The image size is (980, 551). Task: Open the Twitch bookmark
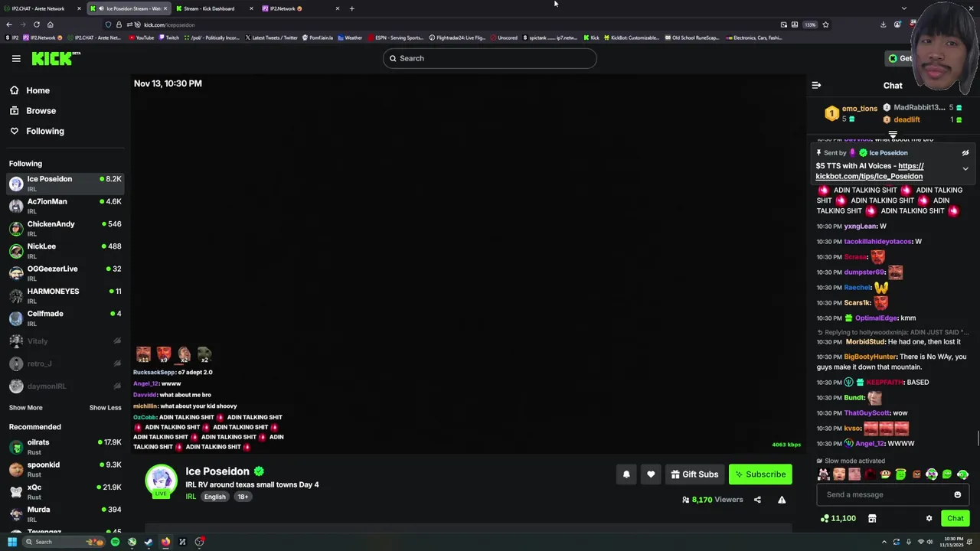click(x=168, y=37)
